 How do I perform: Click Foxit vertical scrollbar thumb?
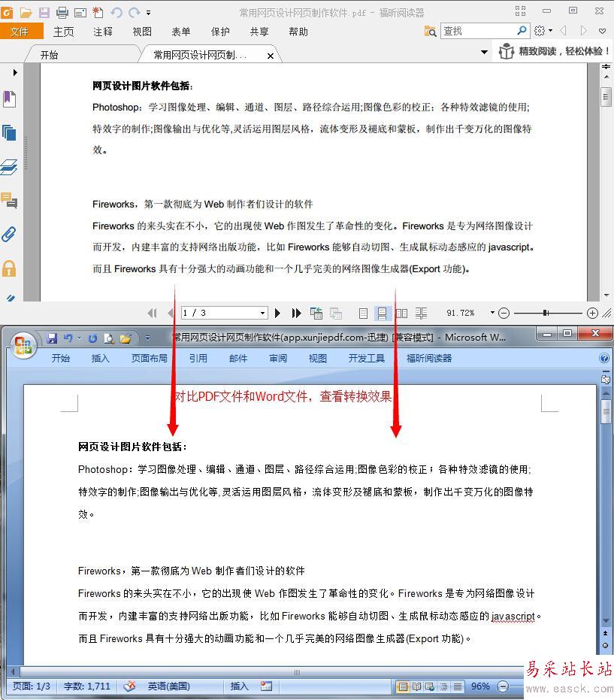(606, 97)
